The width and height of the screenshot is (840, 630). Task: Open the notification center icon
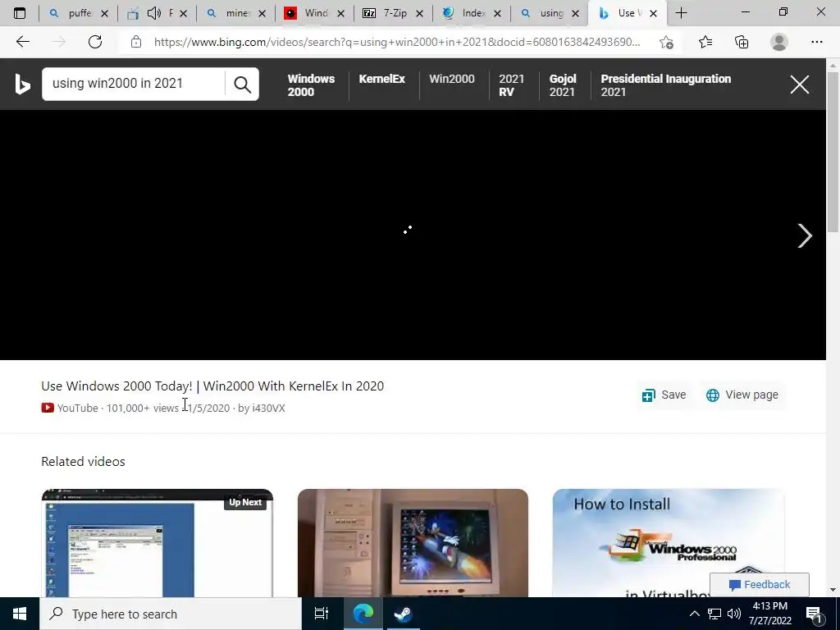(815, 615)
